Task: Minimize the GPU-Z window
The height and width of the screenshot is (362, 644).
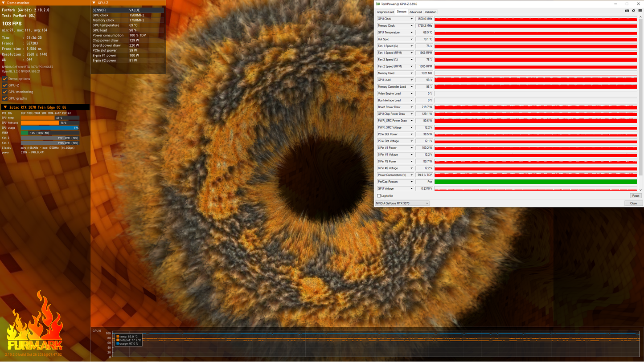Action: (x=616, y=4)
